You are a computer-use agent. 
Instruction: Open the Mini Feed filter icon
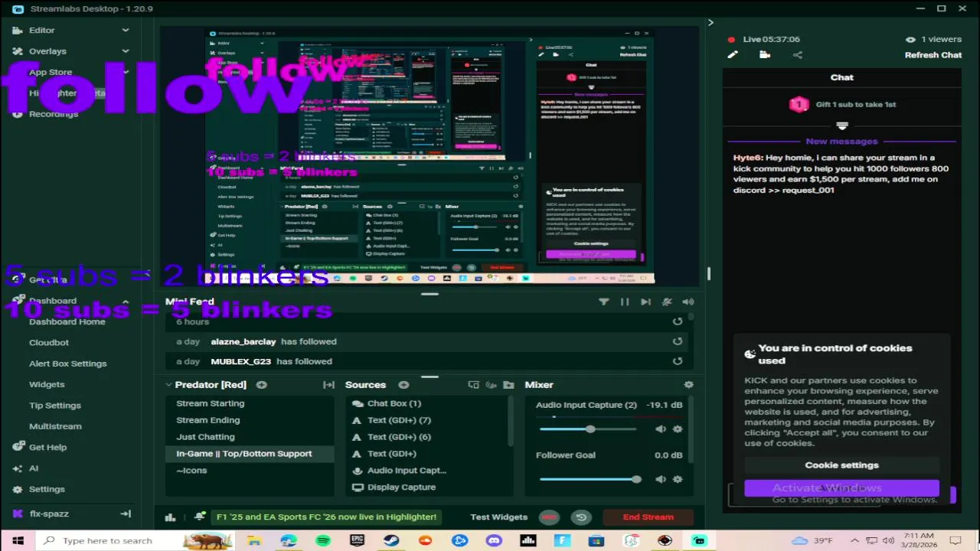pos(603,302)
